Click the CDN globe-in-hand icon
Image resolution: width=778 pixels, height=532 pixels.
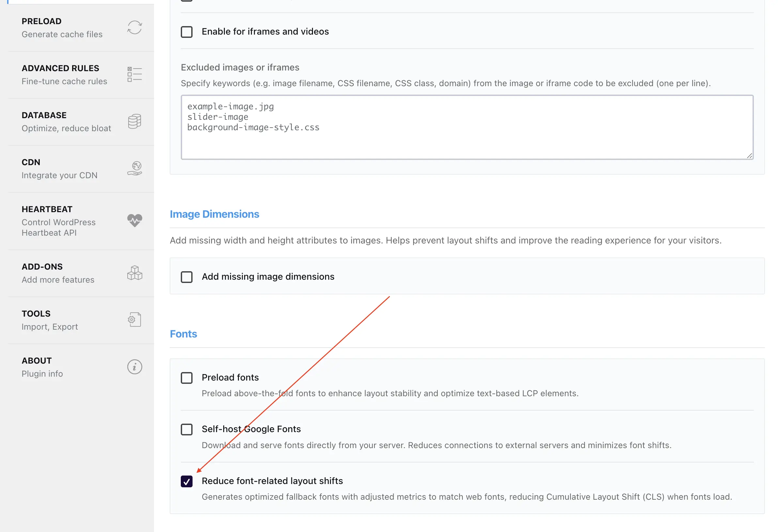tap(134, 168)
